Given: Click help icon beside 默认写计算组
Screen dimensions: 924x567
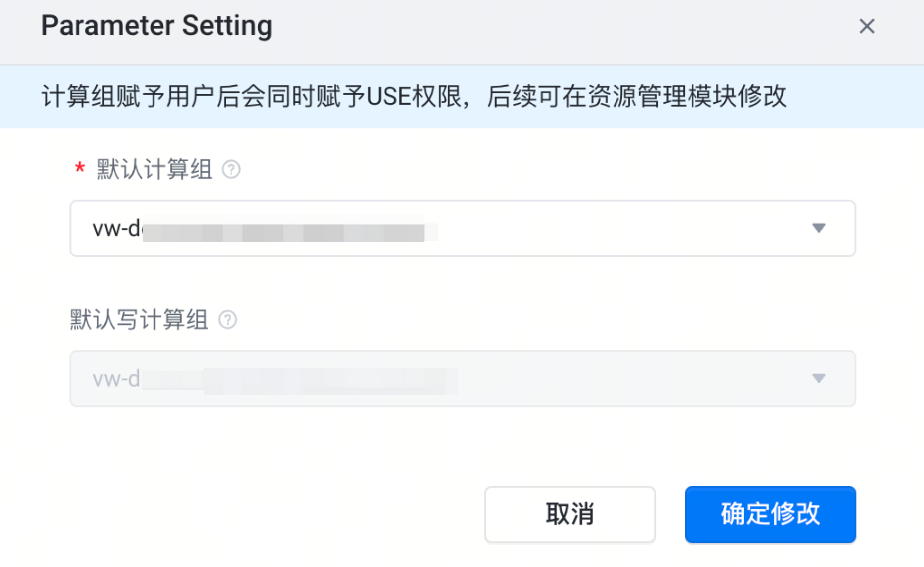Looking at the screenshot, I should click(x=228, y=320).
